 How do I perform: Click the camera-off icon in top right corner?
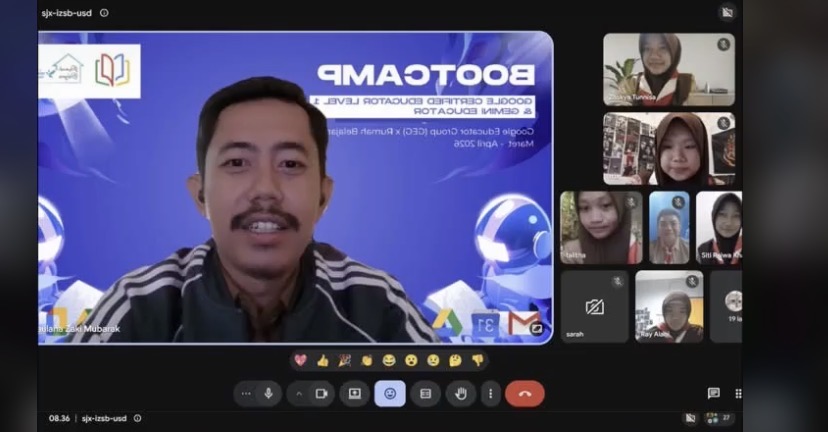point(727,13)
